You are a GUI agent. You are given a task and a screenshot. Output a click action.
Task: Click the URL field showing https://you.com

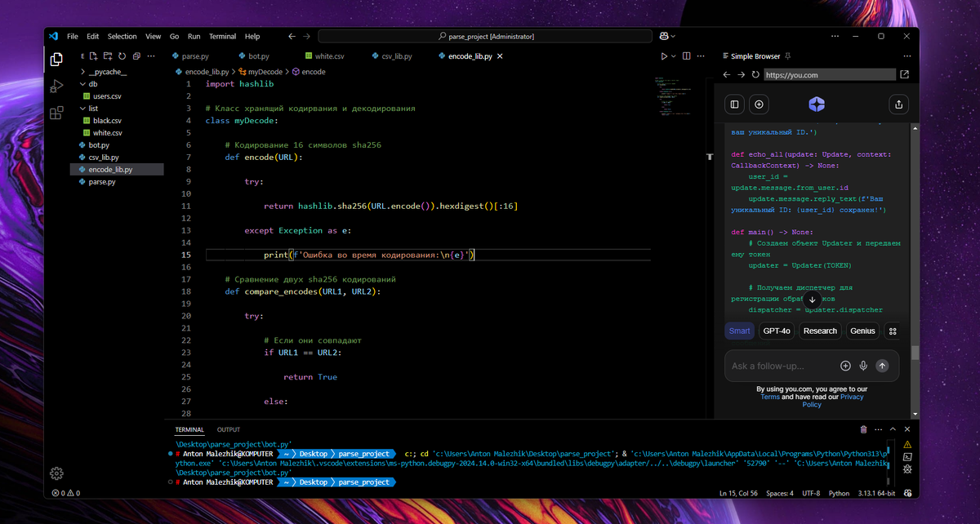(x=829, y=74)
